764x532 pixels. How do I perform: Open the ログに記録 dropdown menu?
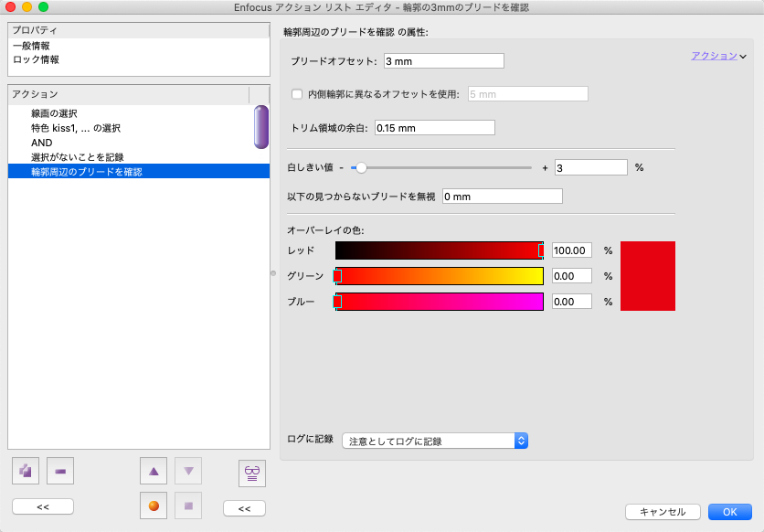(434, 441)
